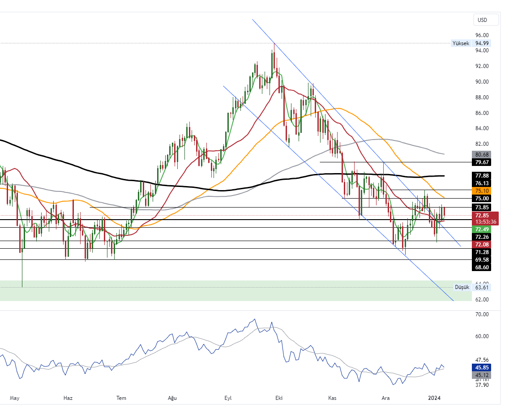Click the 2024 label on time axis
This screenshot has height=420, width=505.
pos(435,398)
